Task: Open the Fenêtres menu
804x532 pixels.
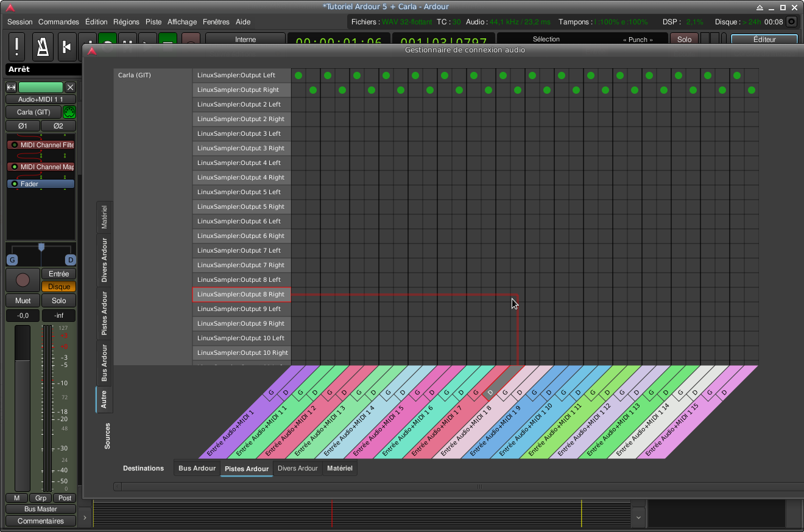Action: (216, 22)
